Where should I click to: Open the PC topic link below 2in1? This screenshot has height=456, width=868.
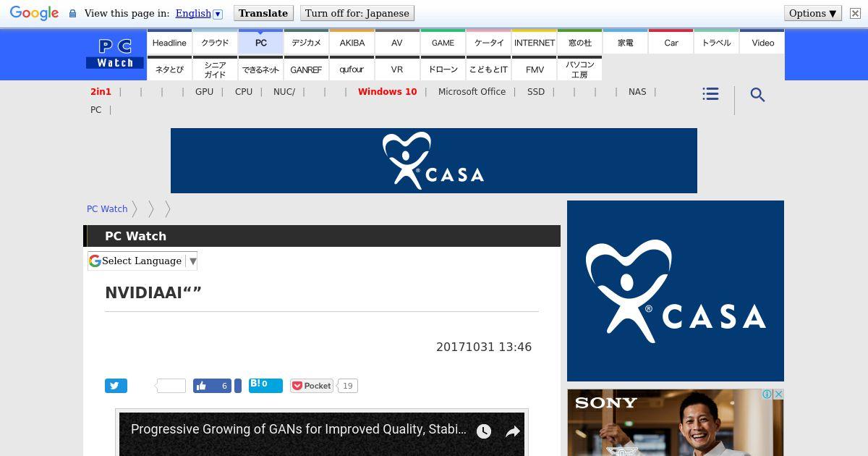tap(95, 110)
